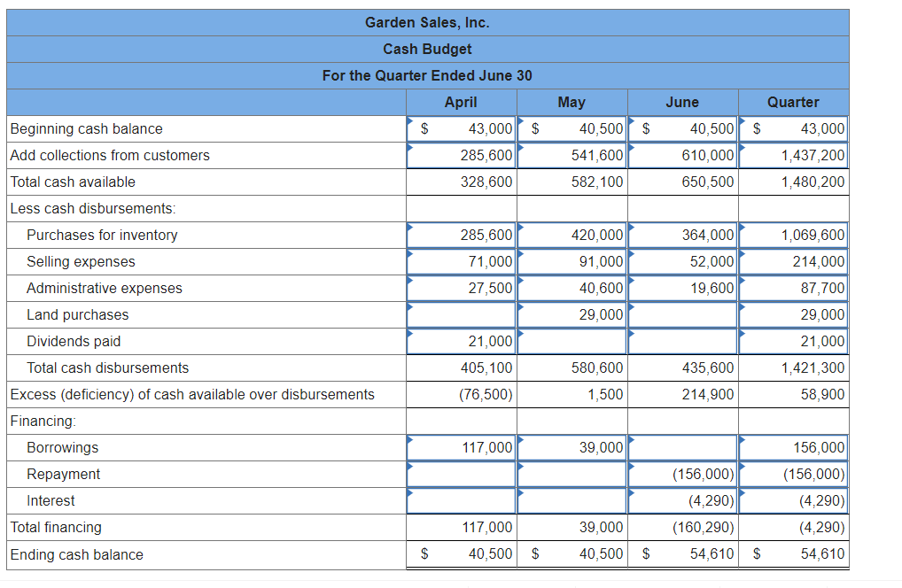Viewport: 902px width, 588px height.
Task: Click the flag marker on May administrative expenses cell
Action: tap(520, 282)
